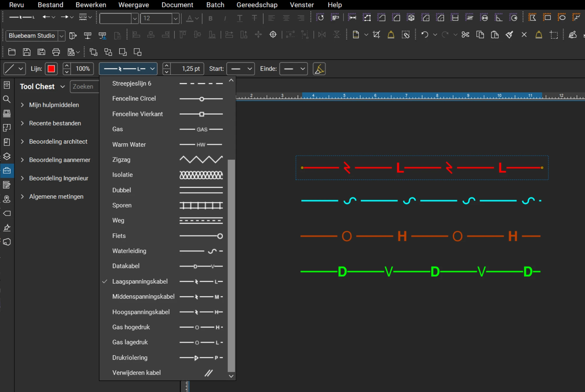Open the Document menu
The width and height of the screenshot is (585, 392).
coord(177,5)
